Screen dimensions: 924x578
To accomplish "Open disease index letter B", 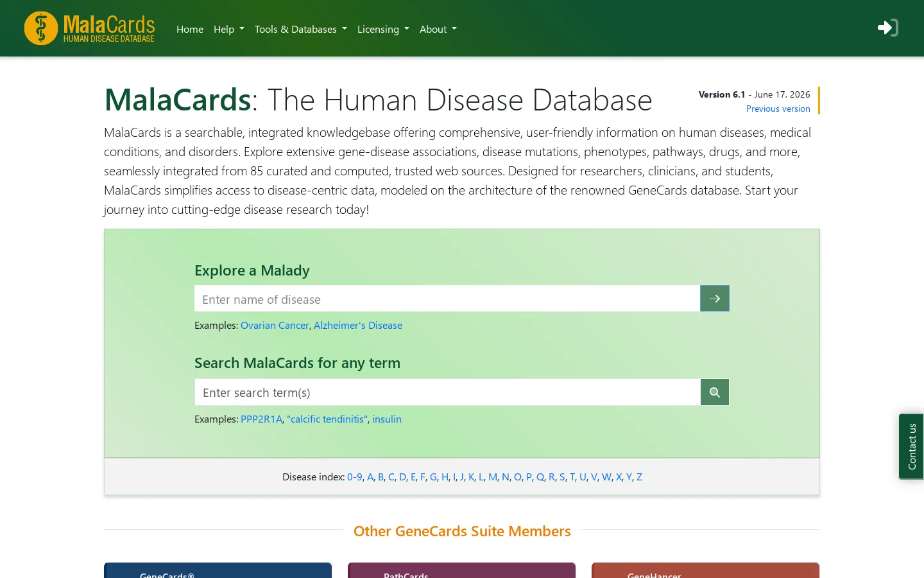I will coord(381,477).
